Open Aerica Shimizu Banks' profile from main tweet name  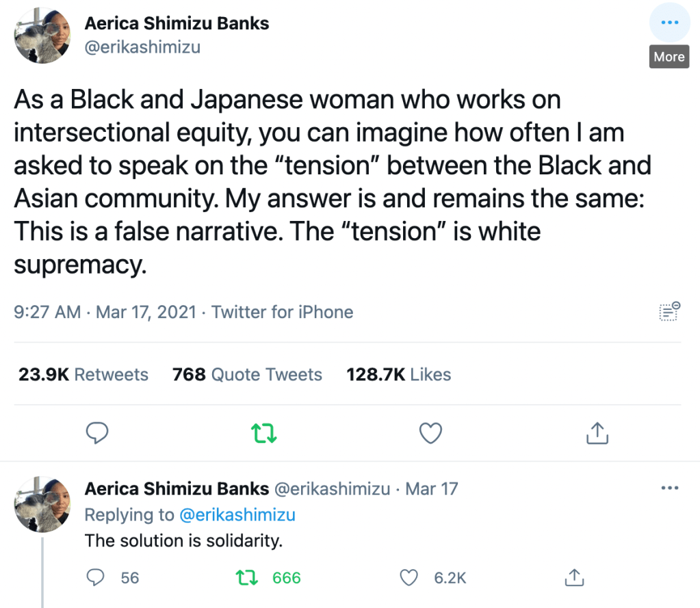click(177, 23)
